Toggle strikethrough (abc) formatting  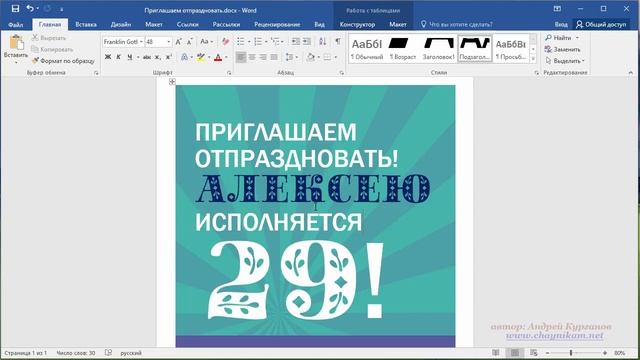pos(147,57)
